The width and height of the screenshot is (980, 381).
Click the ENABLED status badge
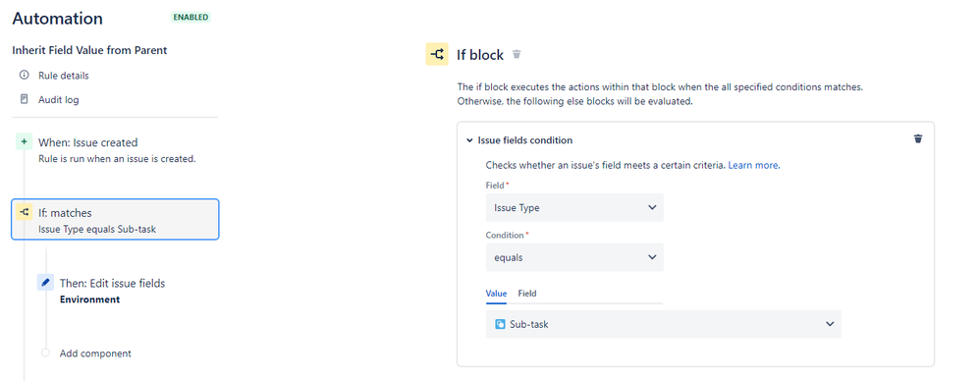pyautogui.click(x=191, y=18)
